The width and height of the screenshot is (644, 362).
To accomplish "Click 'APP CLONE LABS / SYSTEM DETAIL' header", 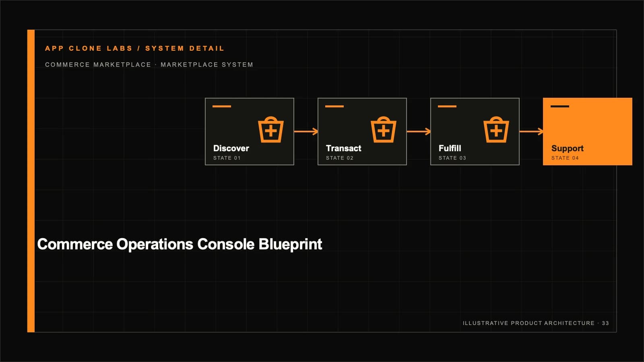I will pos(134,48).
